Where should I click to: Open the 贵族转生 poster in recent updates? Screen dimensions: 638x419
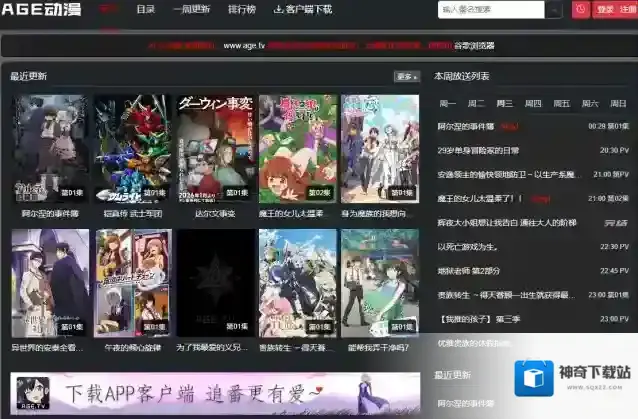coord(298,283)
